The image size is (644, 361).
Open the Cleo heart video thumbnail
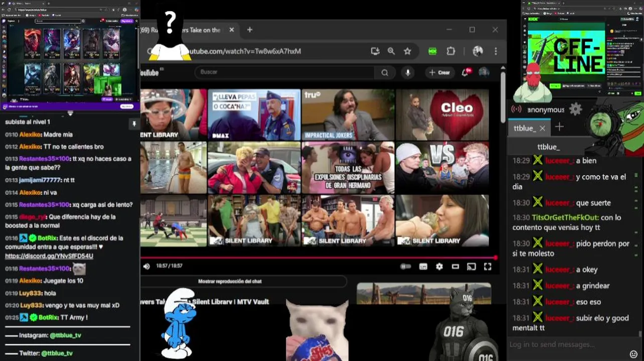(442, 115)
